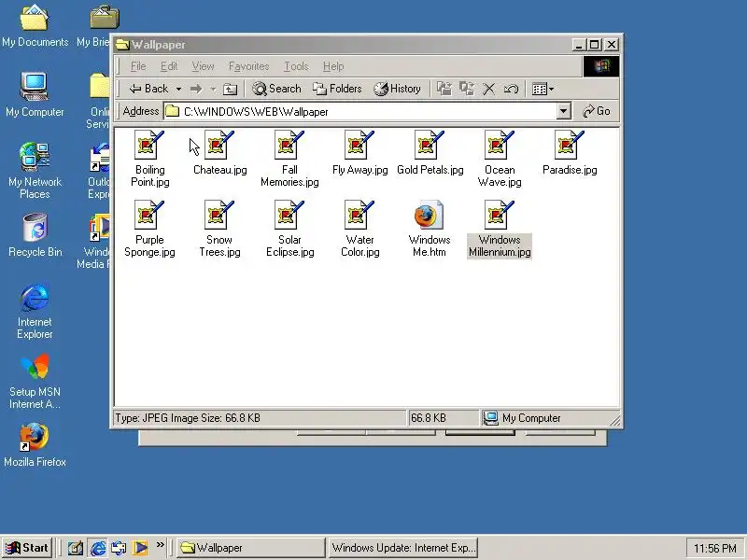Screen dimensions: 747x560
Task: Launch Windows Media Player from Quick Launch
Action: pyautogui.click(x=140, y=548)
